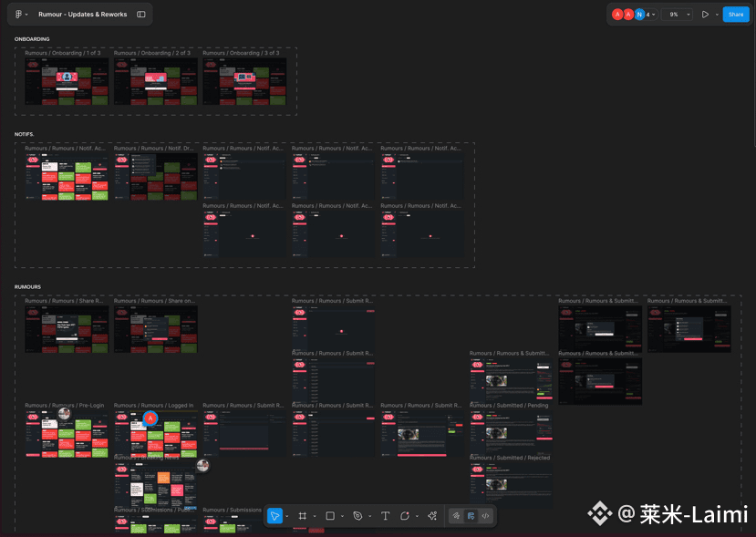Toggle the sidebar panel icon
756x537 pixels.
(x=141, y=15)
